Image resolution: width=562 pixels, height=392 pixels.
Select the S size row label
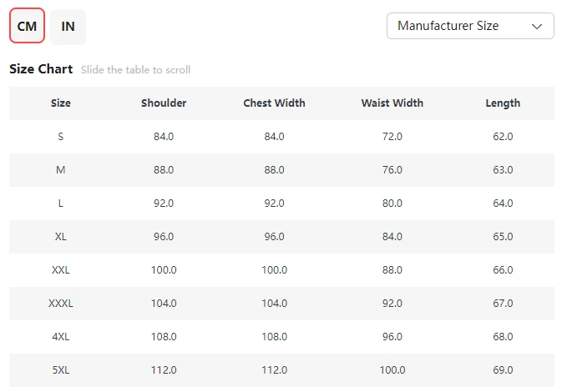click(x=61, y=137)
